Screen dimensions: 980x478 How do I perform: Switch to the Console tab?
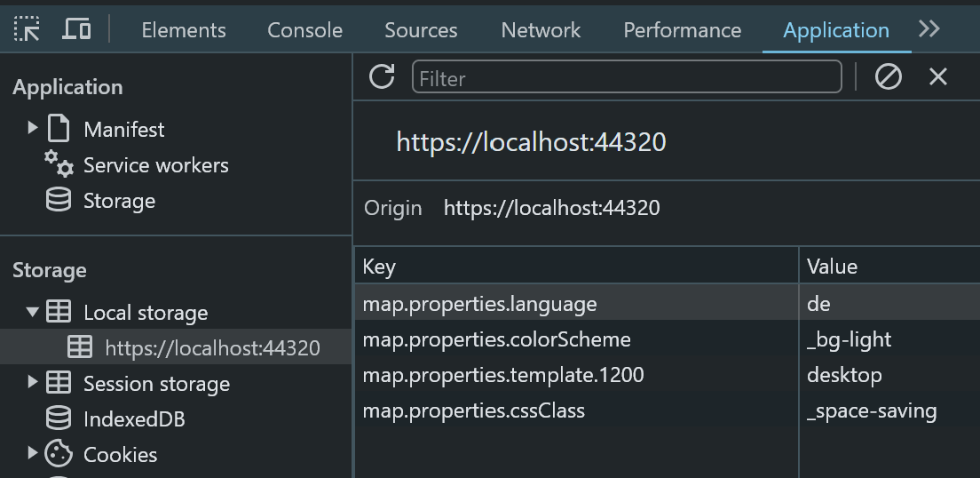click(x=305, y=30)
